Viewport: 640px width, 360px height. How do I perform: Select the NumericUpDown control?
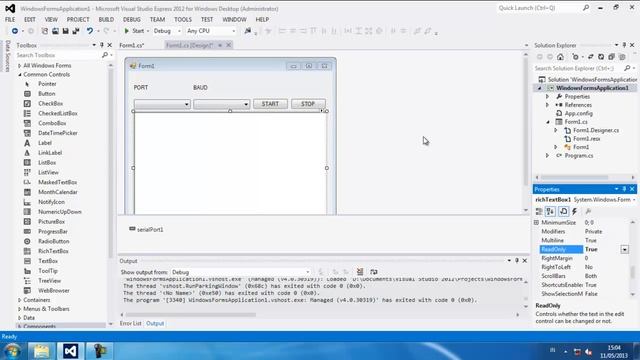point(60,212)
